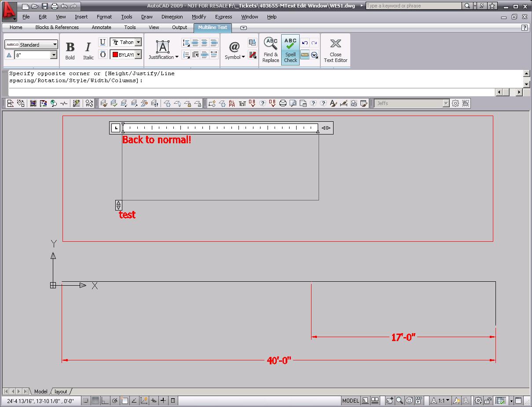Click the text box height arrows handle

tap(118, 205)
